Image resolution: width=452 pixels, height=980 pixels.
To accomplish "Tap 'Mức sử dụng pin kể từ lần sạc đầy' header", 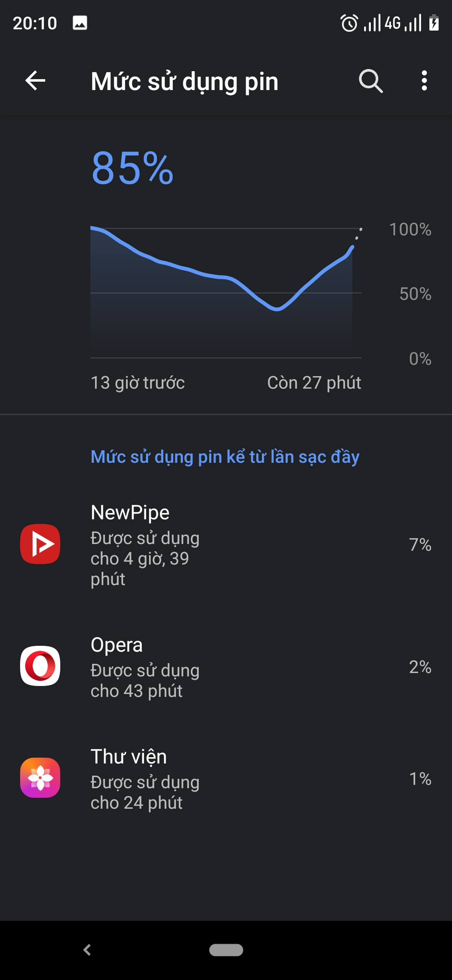I will (x=225, y=457).
